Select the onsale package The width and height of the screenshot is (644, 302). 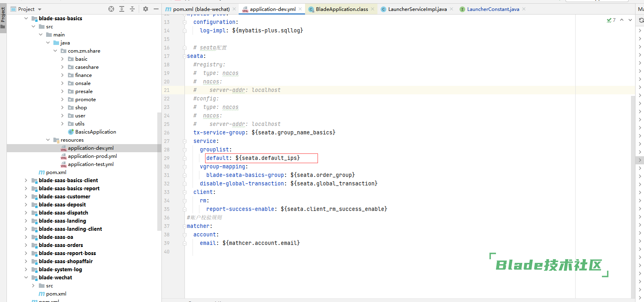pyautogui.click(x=83, y=83)
